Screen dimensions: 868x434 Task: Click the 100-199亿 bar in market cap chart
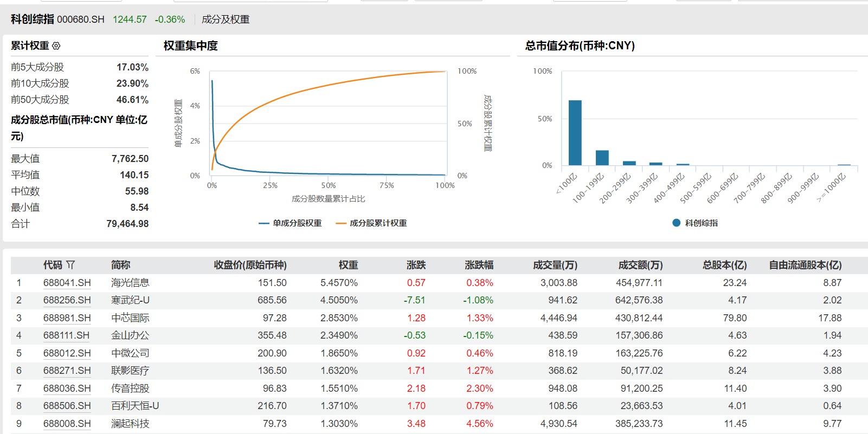(602, 158)
